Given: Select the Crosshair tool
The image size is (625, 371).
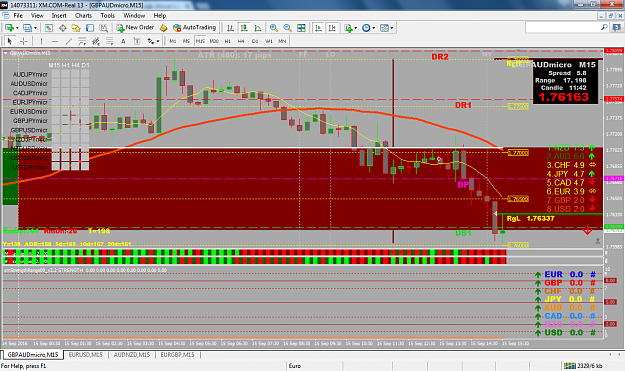Looking at the screenshot, I should coord(24,41).
